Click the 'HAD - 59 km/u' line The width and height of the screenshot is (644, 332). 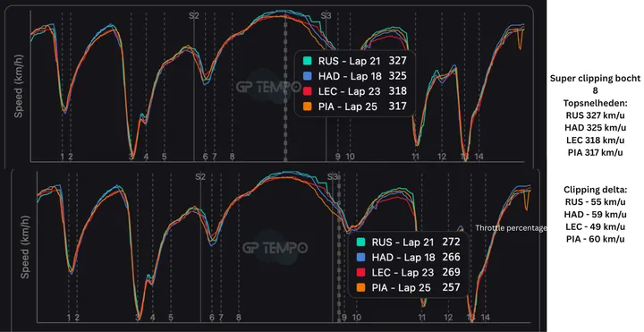coord(595,215)
